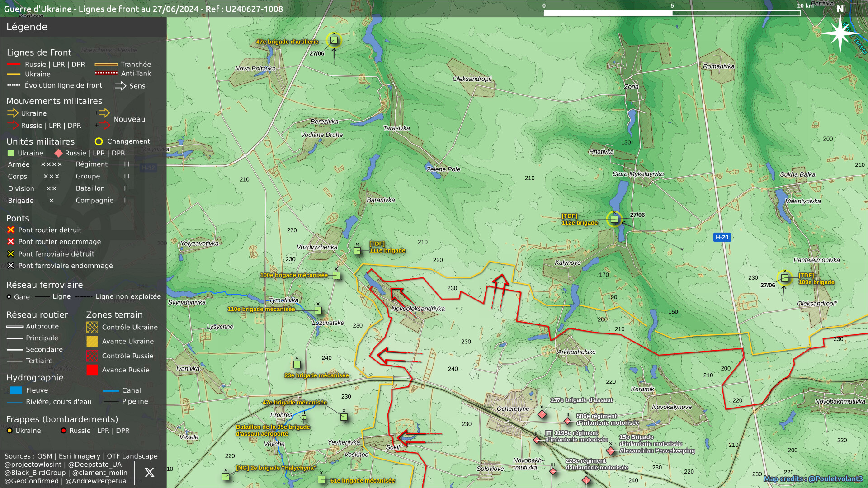
Task: Click the H-20 road shield
Action: (722, 237)
